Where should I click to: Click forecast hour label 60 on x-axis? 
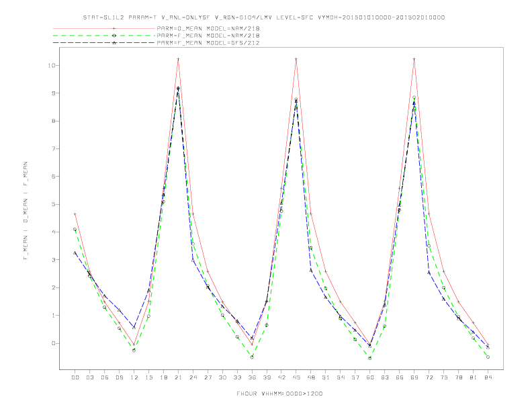point(370,377)
